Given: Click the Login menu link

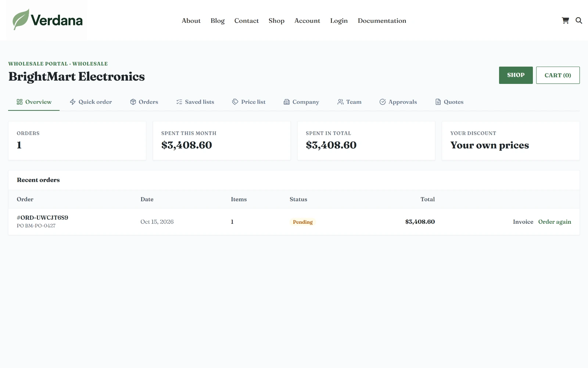Looking at the screenshot, I should [339, 21].
